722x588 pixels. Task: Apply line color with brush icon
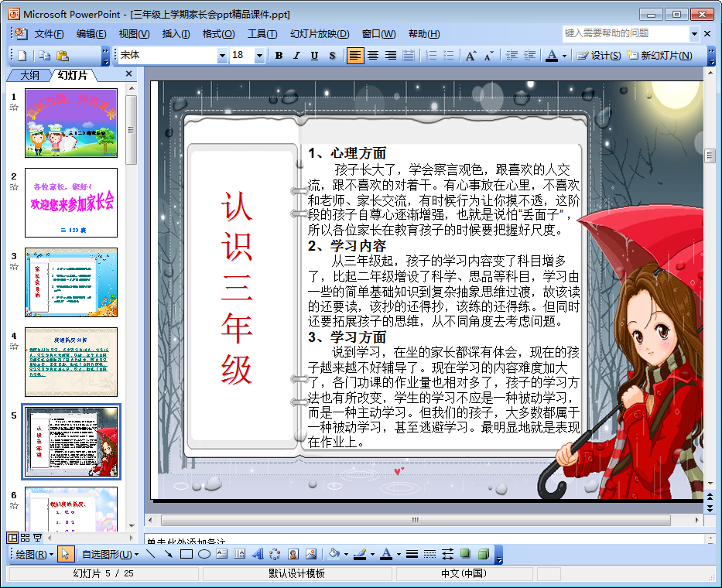tap(360, 555)
